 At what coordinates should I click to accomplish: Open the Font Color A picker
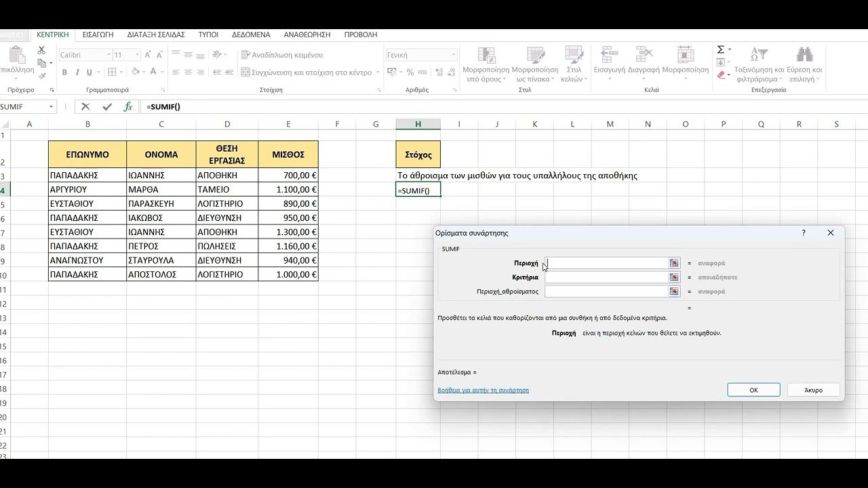[x=154, y=72]
